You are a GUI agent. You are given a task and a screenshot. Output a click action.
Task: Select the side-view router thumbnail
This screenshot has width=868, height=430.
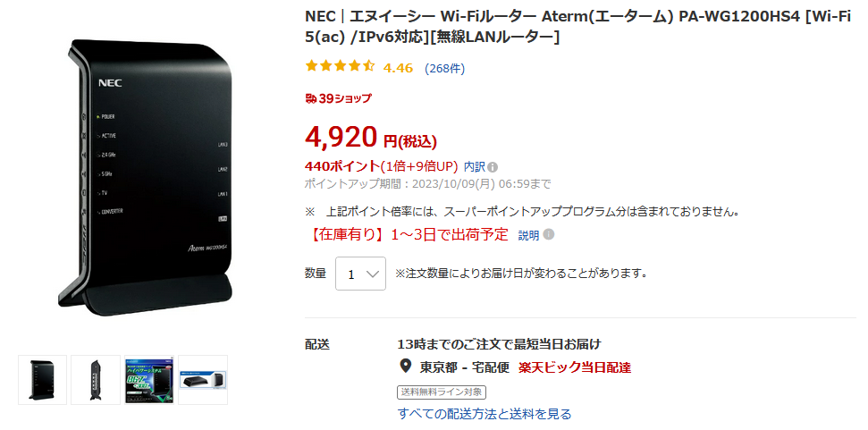(x=96, y=379)
